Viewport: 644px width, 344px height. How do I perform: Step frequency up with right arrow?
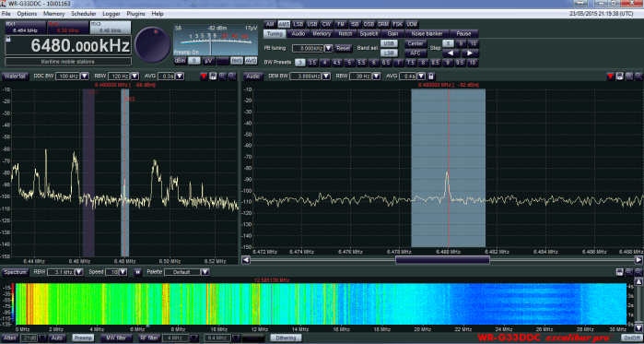[470, 53]
